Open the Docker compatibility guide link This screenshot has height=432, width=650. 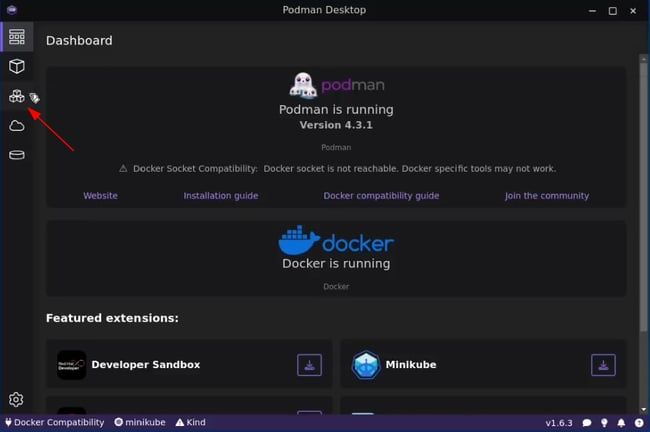(381, 196)
